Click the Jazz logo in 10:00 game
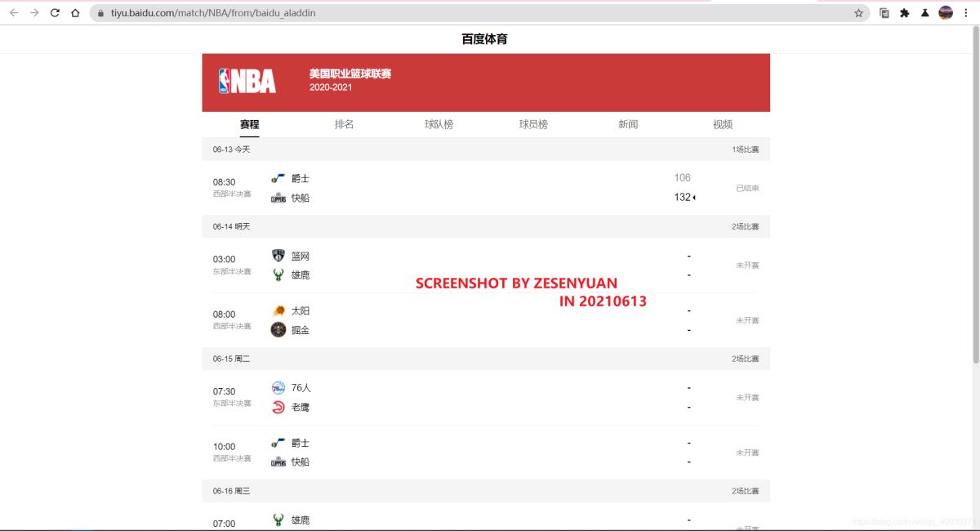This screenshot has width=980, height=531. pyautogui.click(x=278, y=443)
